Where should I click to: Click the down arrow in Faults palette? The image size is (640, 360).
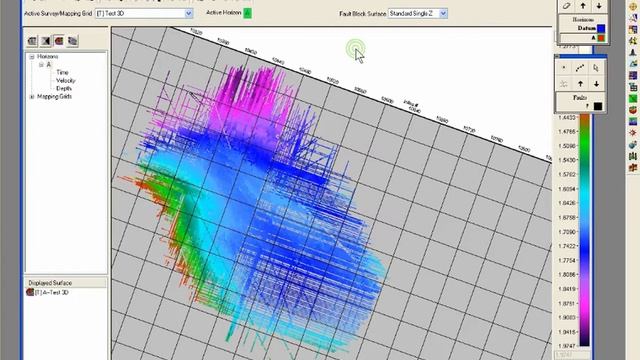coord(596,84)
